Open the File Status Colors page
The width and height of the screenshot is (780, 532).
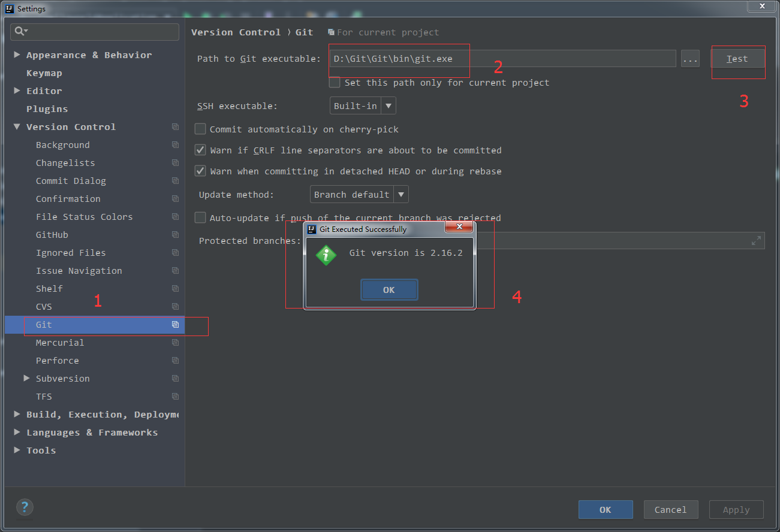(x=85, y=217)
